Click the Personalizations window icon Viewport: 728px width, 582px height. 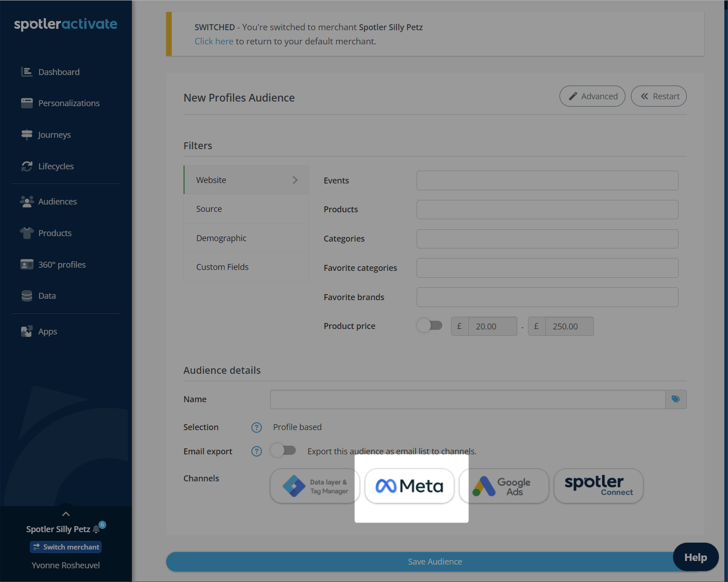coord(27,103)
